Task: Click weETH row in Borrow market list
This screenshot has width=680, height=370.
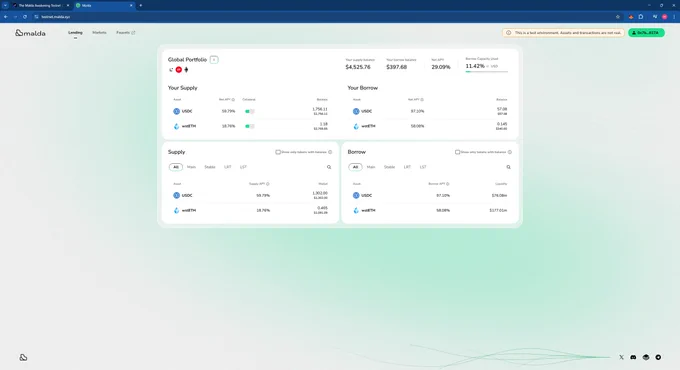Action: point(430,210)
